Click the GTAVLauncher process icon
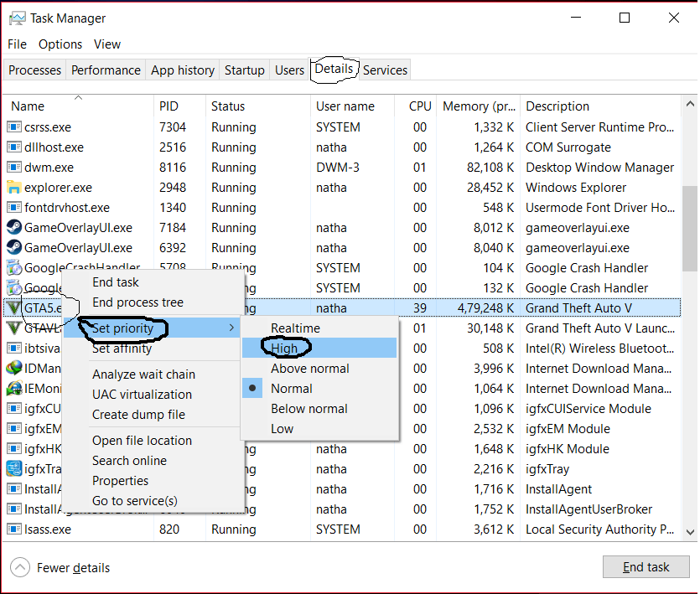Viewport: 700px width, 594px height. pos(14,328)
